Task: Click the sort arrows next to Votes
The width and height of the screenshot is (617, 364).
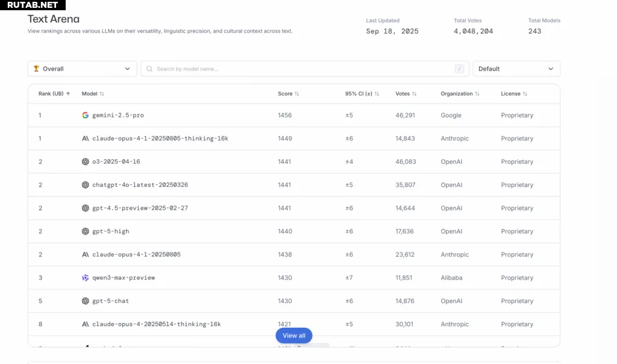Action: coord(414,93)
